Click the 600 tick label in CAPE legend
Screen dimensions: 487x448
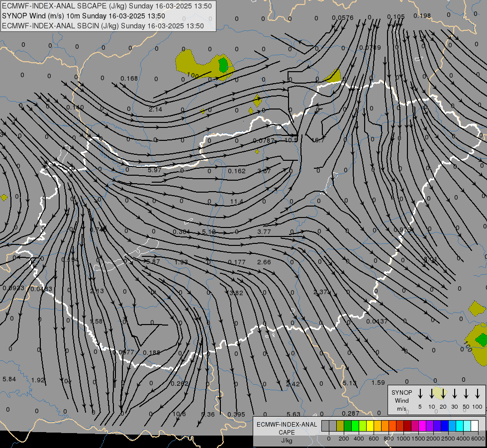point(374,439)
